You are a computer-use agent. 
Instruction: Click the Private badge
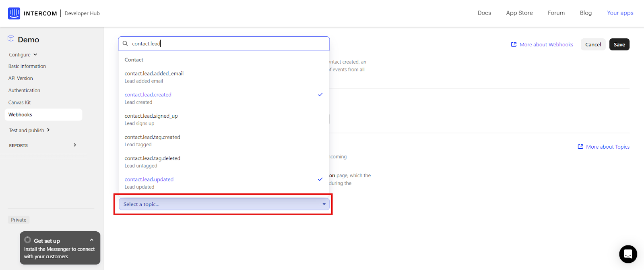tap(19, 220)
